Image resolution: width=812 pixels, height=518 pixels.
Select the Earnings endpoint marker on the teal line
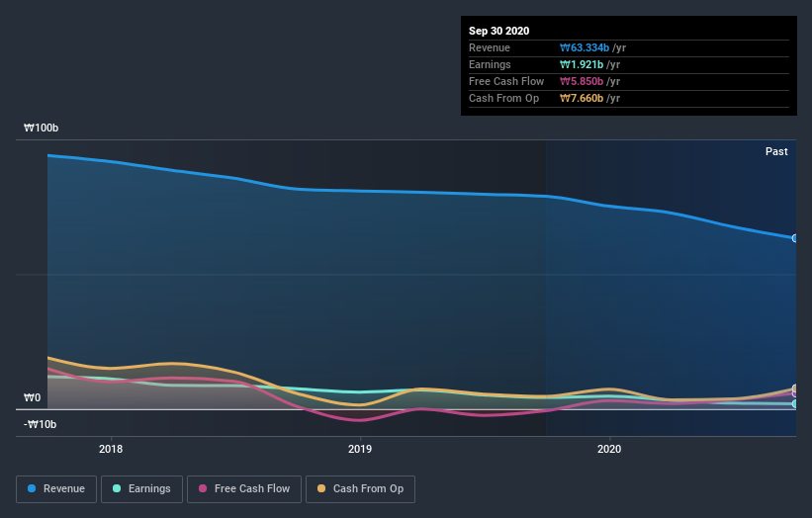pos(795,404)
